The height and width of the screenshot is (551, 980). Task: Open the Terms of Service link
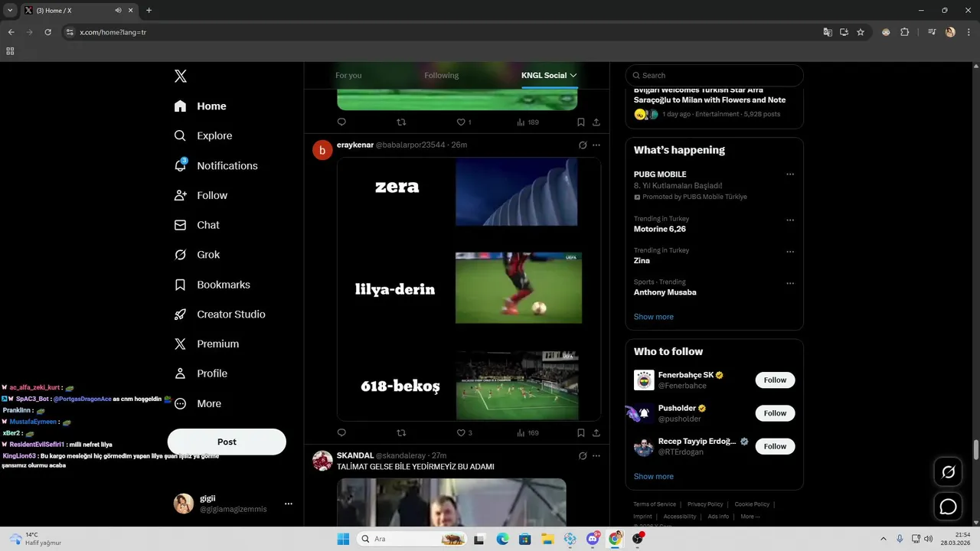655,504
